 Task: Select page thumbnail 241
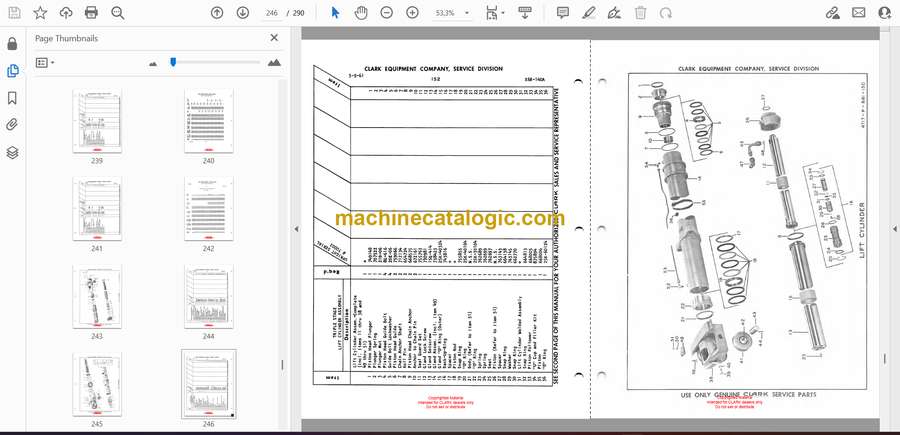96,209
